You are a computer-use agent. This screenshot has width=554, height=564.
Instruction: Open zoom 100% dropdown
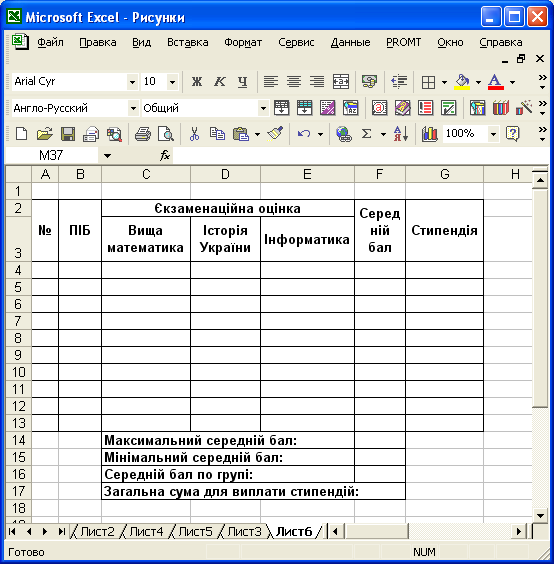click(x=494, y=135)
